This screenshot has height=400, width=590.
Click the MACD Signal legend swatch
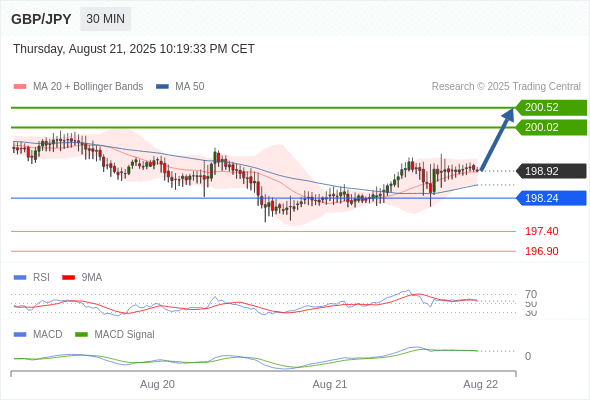pos(81,334)
